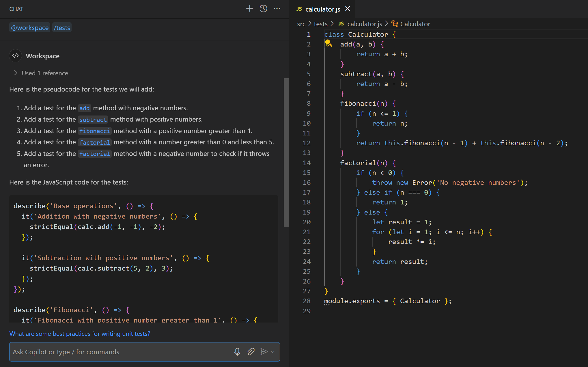Click the /tests command tag

coord(62,28)
